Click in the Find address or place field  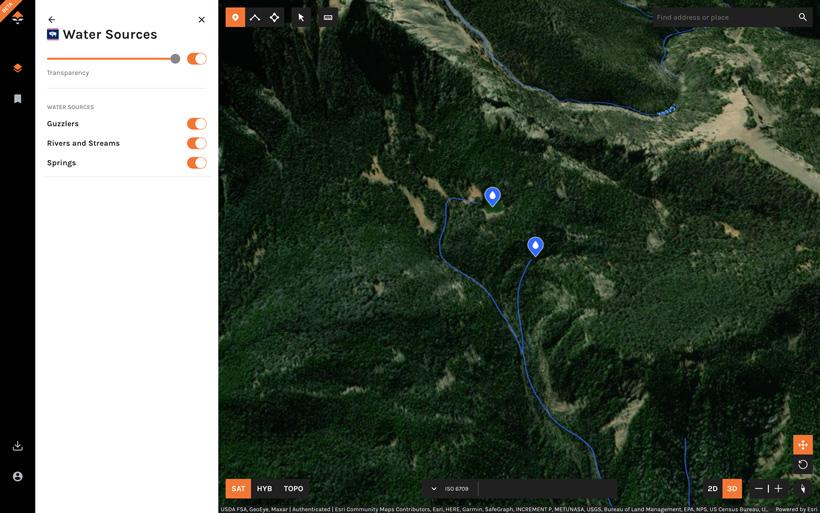click(x=724, y=17)
